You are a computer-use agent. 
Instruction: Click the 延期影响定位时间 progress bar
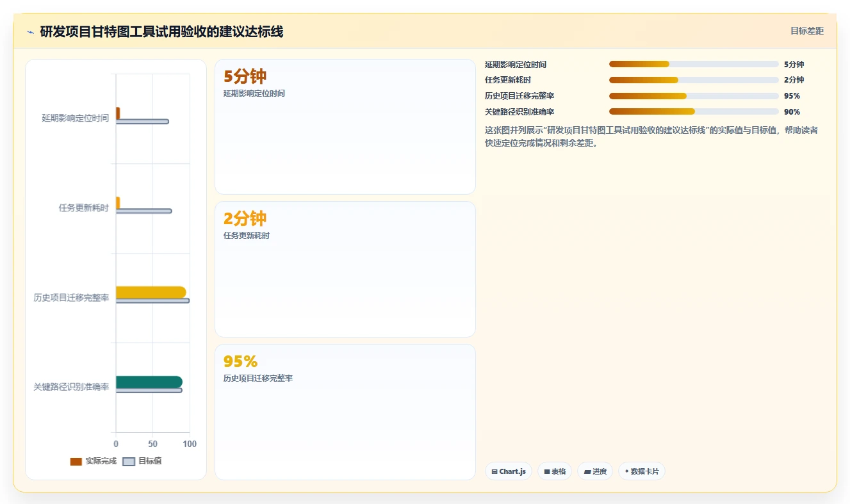click(694, 64)
